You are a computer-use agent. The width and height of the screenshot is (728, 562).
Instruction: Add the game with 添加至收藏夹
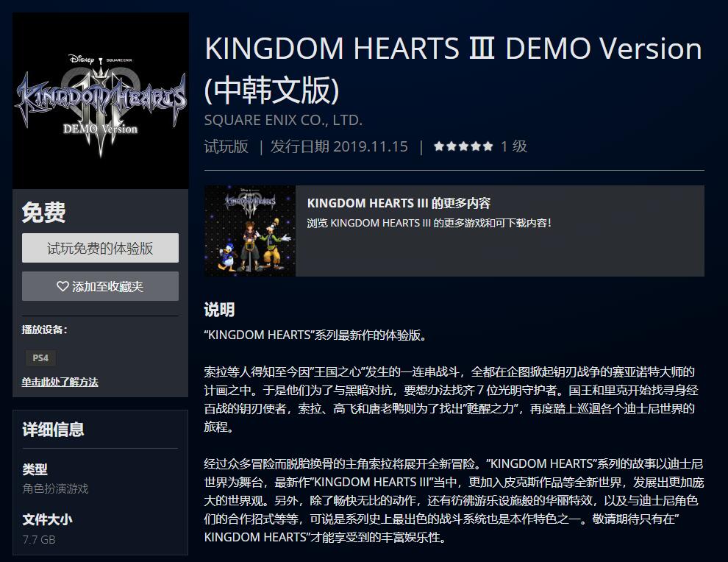[100, 286]
